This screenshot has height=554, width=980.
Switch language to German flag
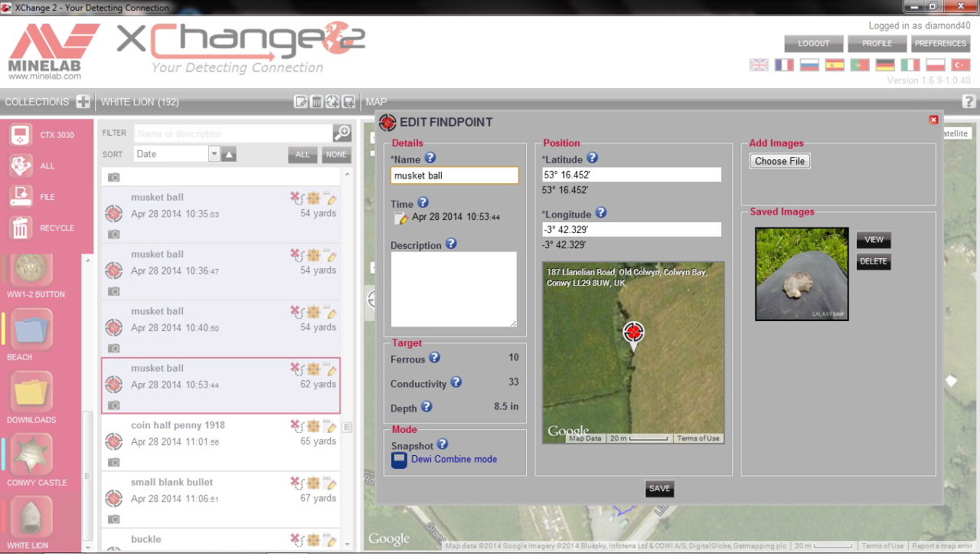[x=885, y=65]
